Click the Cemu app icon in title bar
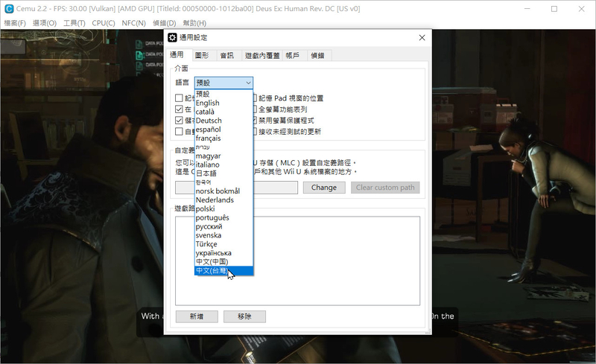Screen dimensions: 596x364 (8, 8)
